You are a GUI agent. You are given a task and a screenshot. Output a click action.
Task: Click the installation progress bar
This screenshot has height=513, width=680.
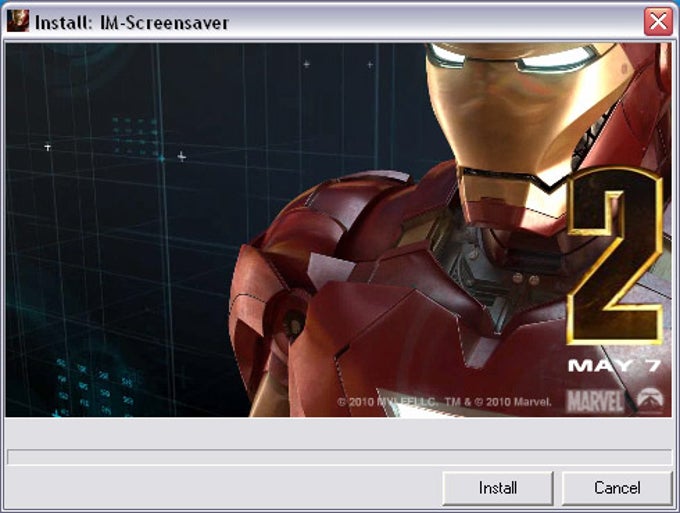(340, 457)
